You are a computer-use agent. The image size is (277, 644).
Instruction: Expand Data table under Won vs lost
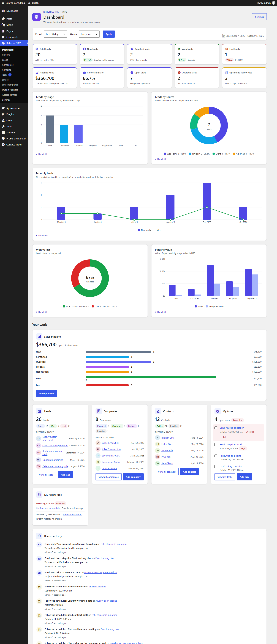[x=42, y=312]
